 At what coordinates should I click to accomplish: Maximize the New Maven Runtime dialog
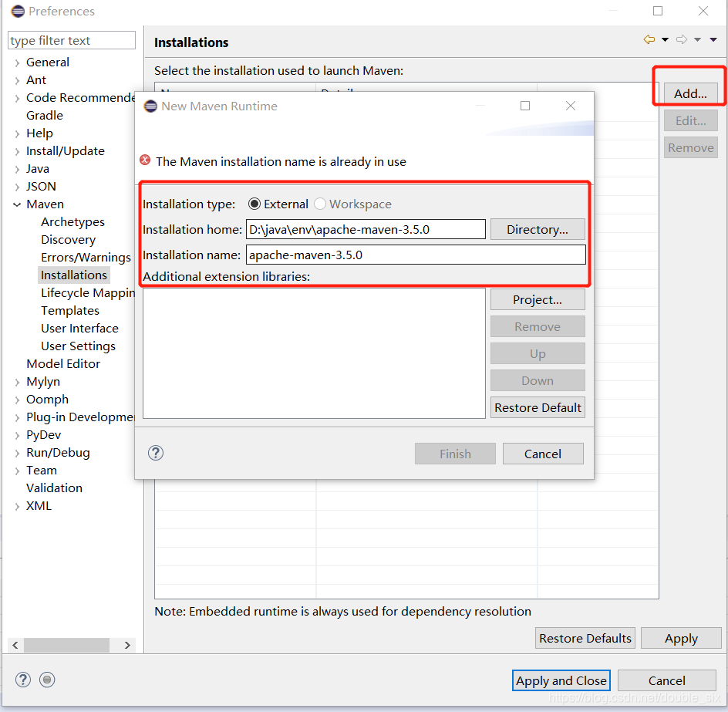click(525, 106)
